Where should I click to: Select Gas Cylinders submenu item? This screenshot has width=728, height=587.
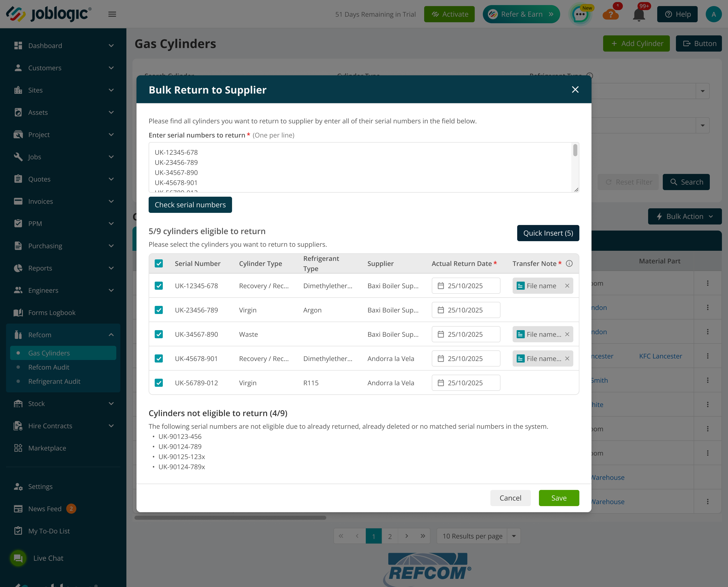(63, 353)
